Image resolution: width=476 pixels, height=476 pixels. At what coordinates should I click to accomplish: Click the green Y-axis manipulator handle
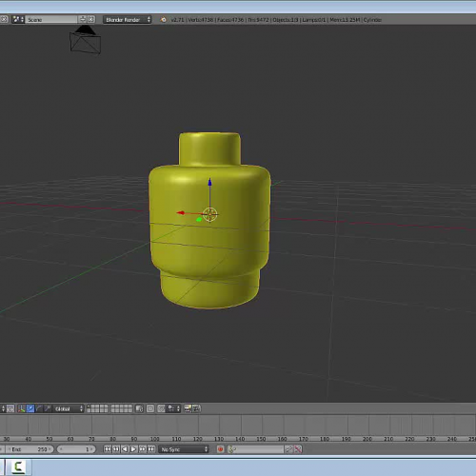(199, 219)
